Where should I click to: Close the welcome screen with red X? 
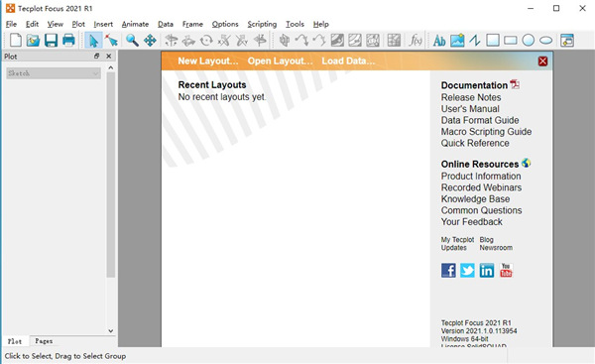[542, 61]
